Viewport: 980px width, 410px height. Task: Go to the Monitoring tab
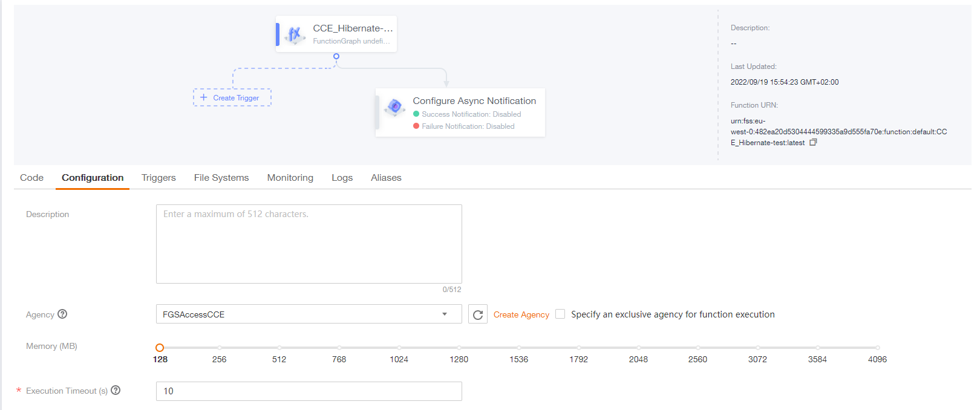click(x=290, y=178)
